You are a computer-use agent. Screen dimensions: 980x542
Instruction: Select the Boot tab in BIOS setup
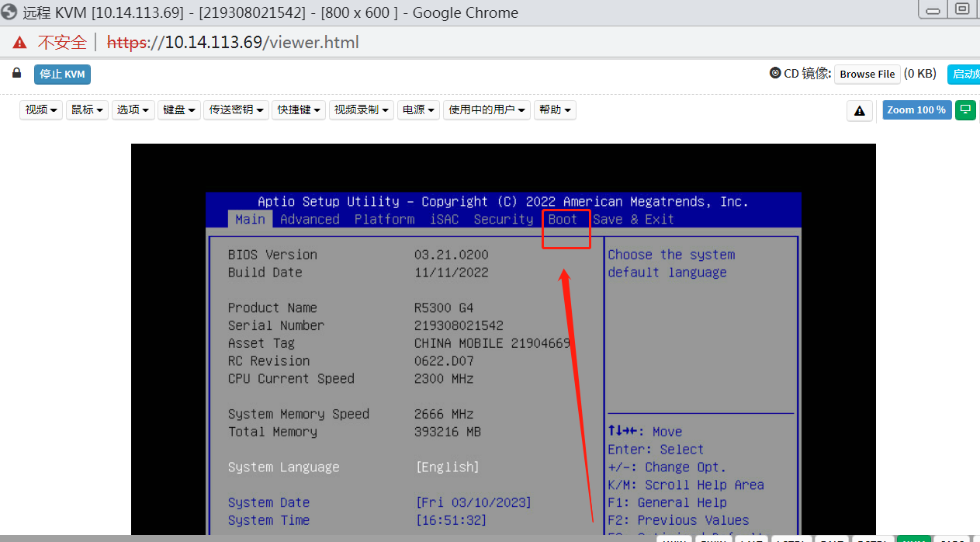click(x=562, y=219)
